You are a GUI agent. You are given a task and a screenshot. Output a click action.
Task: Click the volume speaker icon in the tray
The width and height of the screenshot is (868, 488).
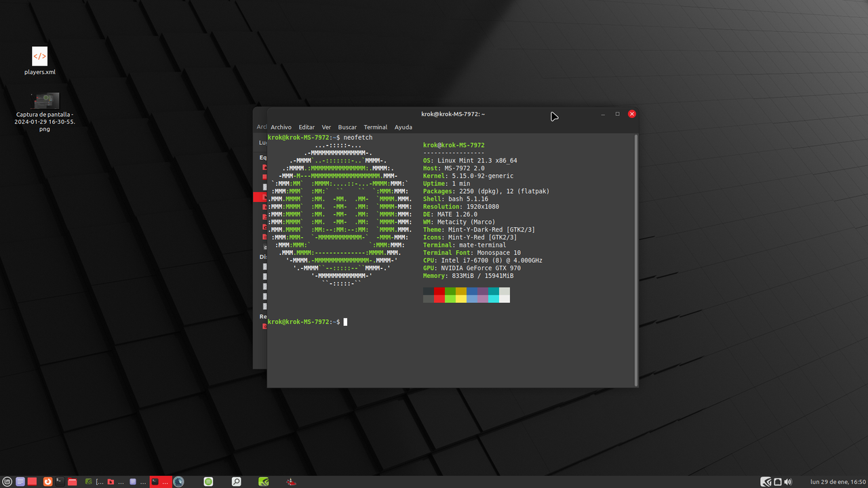pyautogui.click(x=788, y=482)
